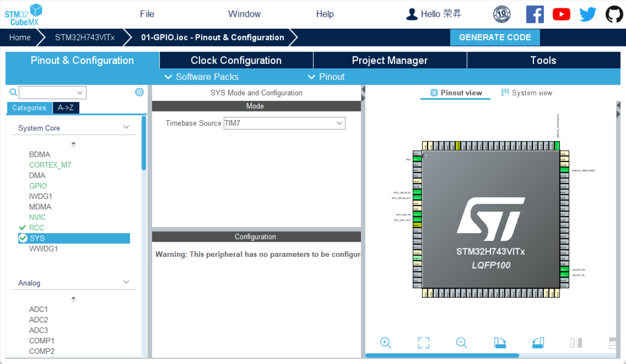Click the 10 years anniversary badge
Viewport: 626px width, 364px height.
coord(502,14)
